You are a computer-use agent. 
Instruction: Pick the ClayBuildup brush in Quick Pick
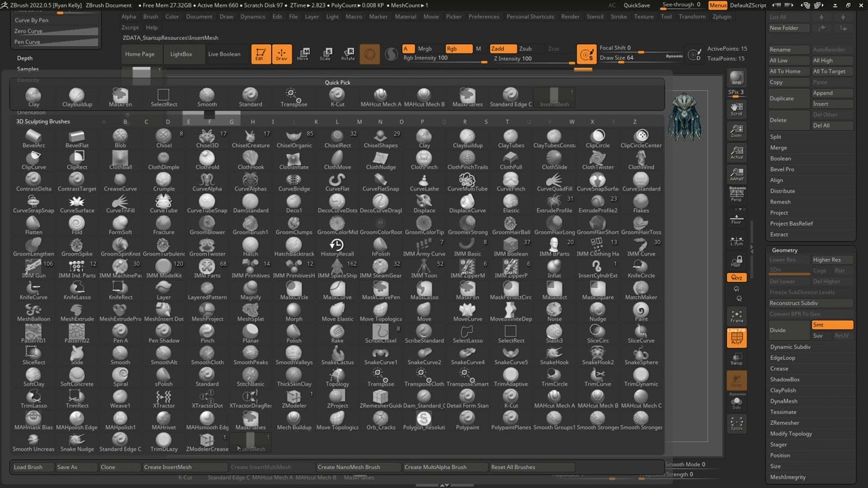[77, 98]
